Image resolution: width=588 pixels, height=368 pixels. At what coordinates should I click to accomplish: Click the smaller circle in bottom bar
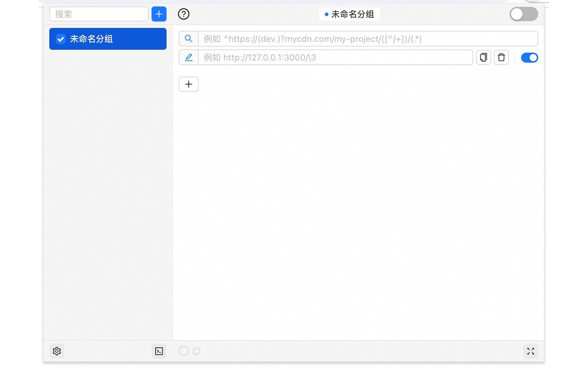pos(197,351)
